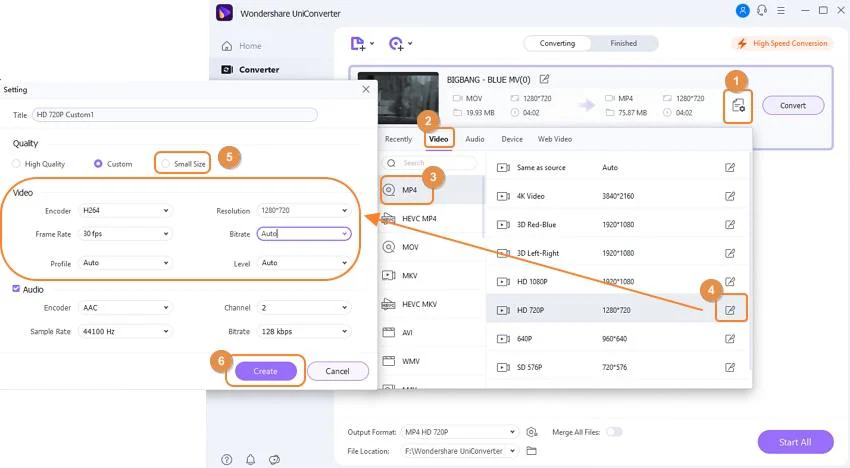Image resolution: width=850 pixels, height=468 pixels.
Task: Open the Level Auto dropdown
Action: [x=304, y=263]
